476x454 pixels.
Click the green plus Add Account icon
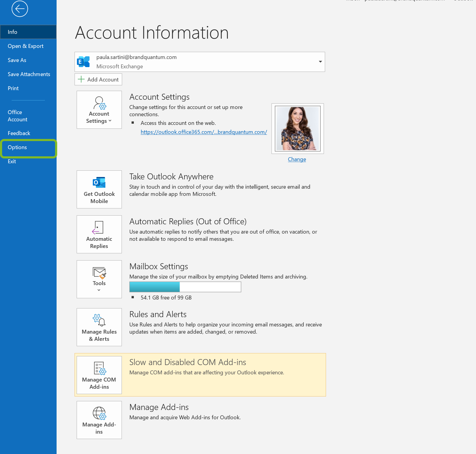81,79
